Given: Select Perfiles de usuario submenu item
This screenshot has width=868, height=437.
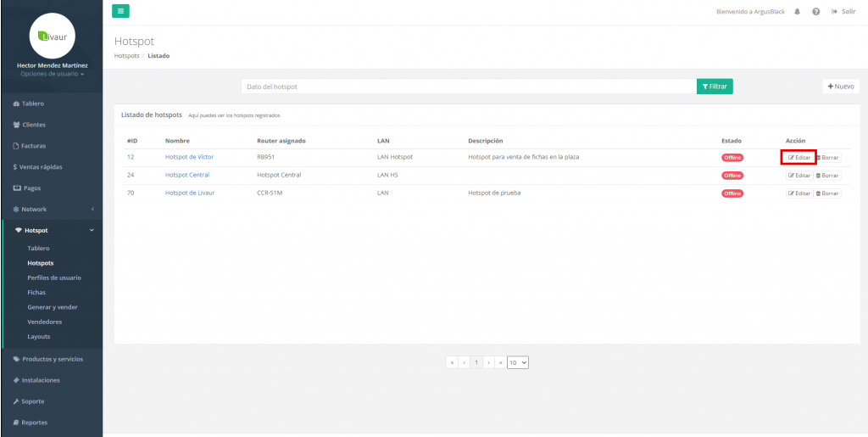Looking at the screenshot, I should pyautogui.click(x=54, y=277).
